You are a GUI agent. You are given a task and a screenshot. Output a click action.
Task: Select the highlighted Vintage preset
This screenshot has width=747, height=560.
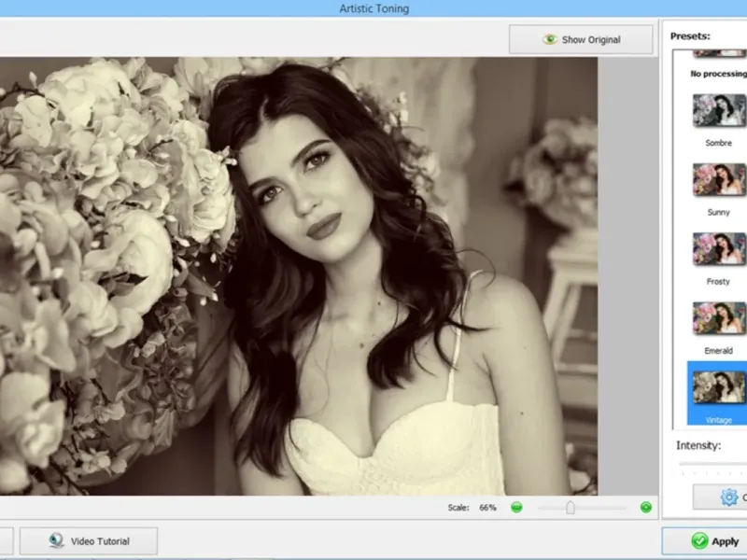click(x=718, y=388)
